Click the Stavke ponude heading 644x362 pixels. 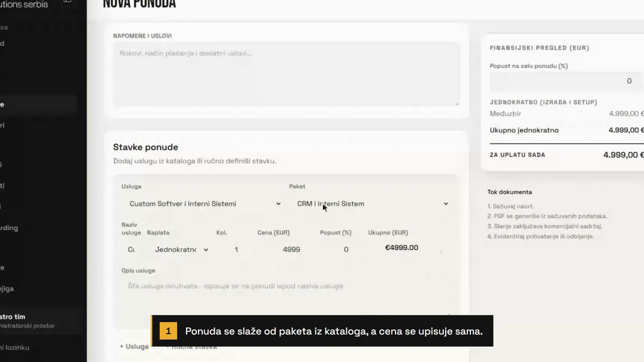coord(145,147)
